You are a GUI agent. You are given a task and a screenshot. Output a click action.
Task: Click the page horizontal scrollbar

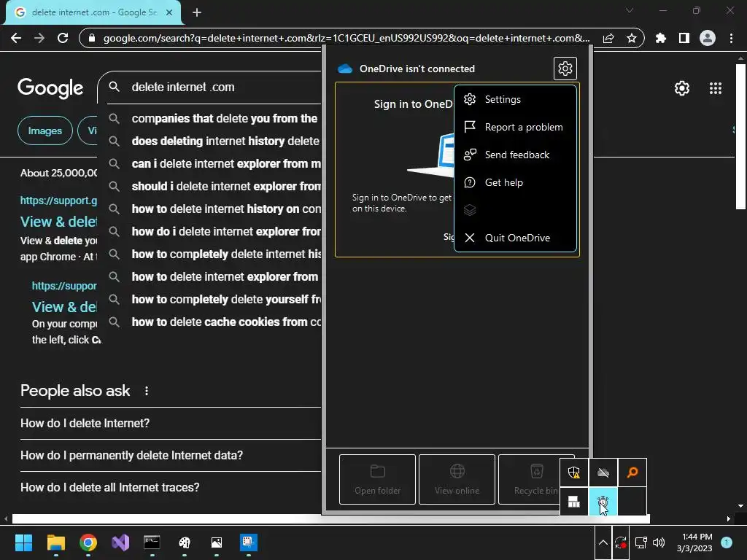point(330,518)
